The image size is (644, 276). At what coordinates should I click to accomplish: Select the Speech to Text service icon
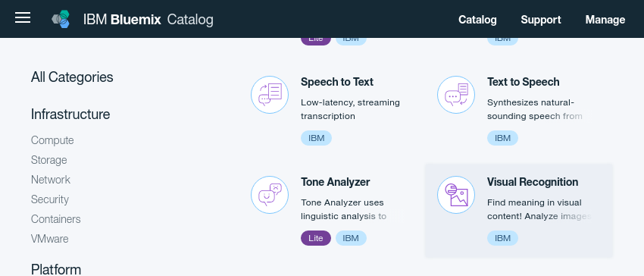(270, 95)
